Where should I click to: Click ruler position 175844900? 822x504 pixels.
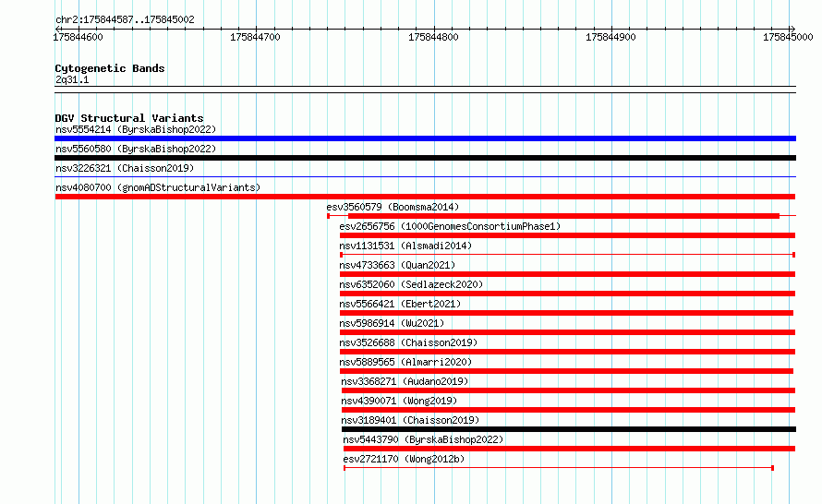point(610,37)
